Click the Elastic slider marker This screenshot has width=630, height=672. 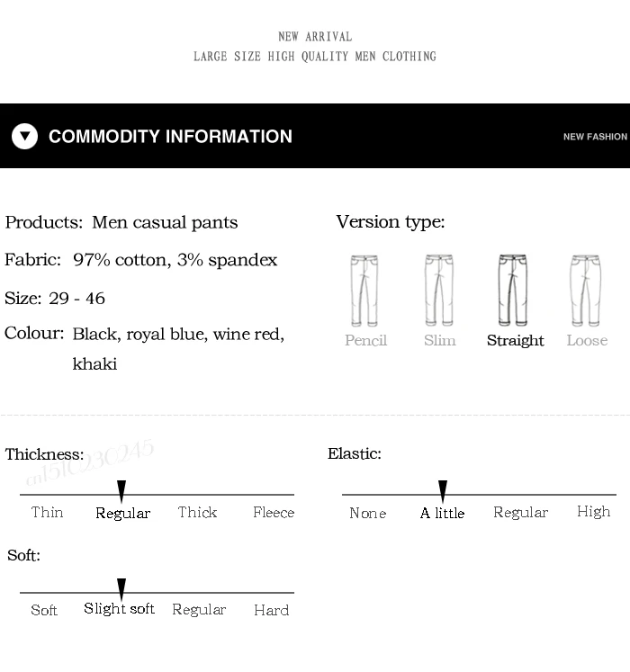(443, 490)
